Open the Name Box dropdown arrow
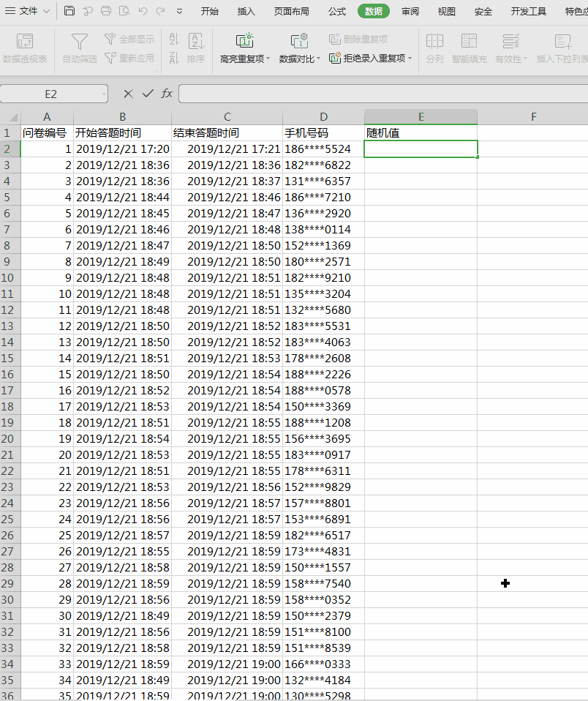 (x=104, y=94)
